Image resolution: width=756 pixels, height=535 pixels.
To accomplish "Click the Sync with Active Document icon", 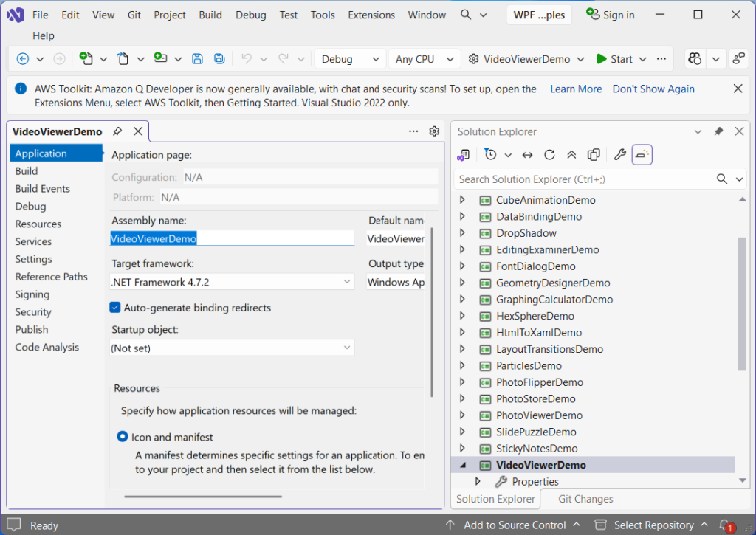I will [x=526, y=154].
